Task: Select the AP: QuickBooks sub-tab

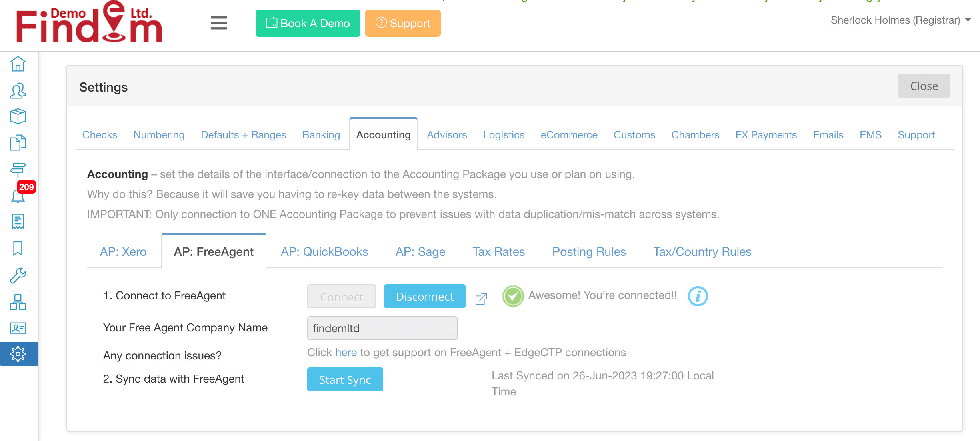Action: pos(324,252)
